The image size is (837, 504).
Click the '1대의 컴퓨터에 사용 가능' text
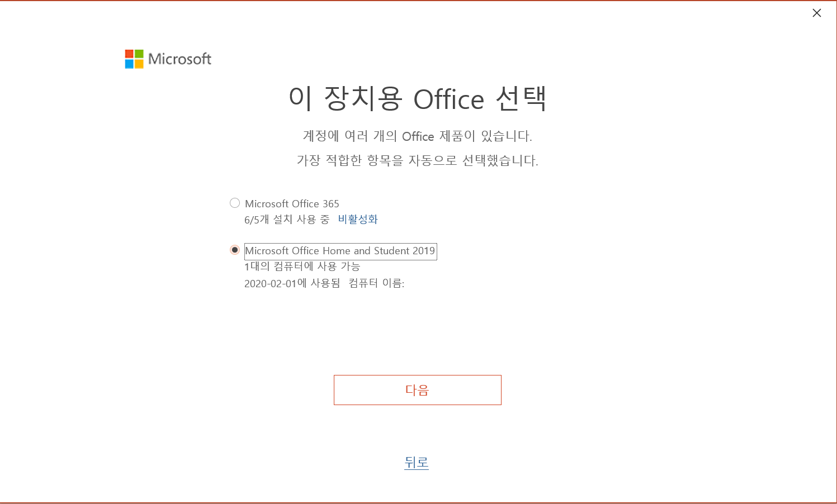click(302, 266)
